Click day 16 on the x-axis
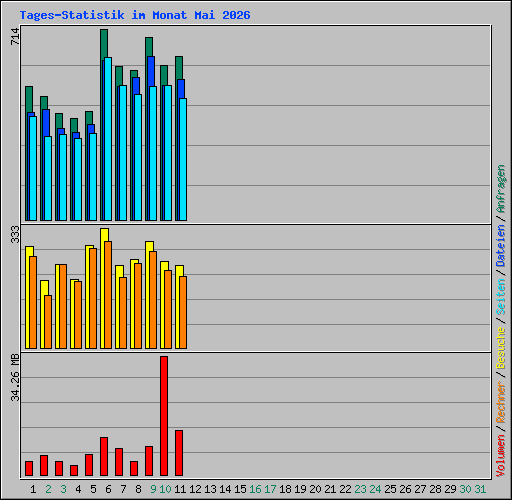The width and height of the screenshot is (512, 500). pos(255,489)
